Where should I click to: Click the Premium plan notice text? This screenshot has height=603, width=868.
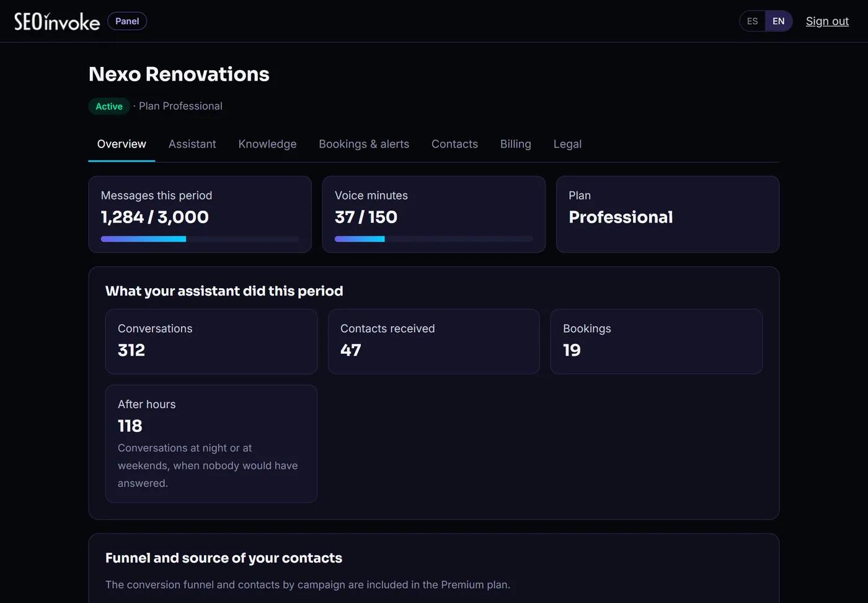[x=308, y=584]
